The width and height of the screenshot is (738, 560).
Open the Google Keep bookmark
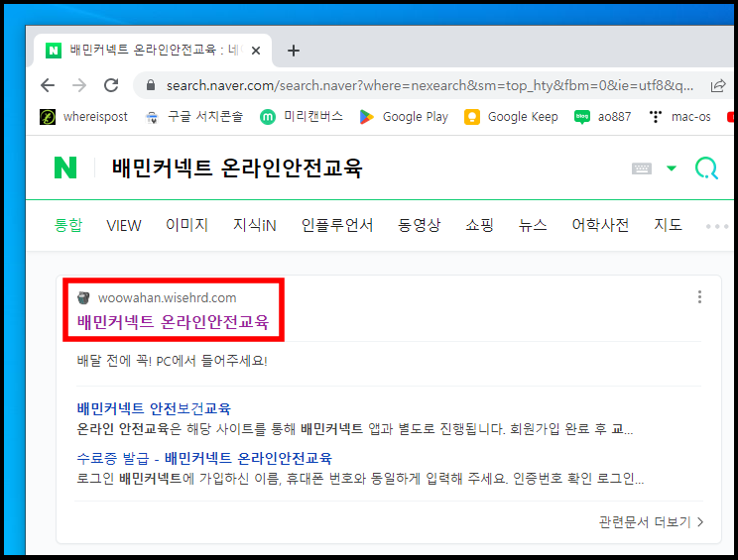(511, 117)
